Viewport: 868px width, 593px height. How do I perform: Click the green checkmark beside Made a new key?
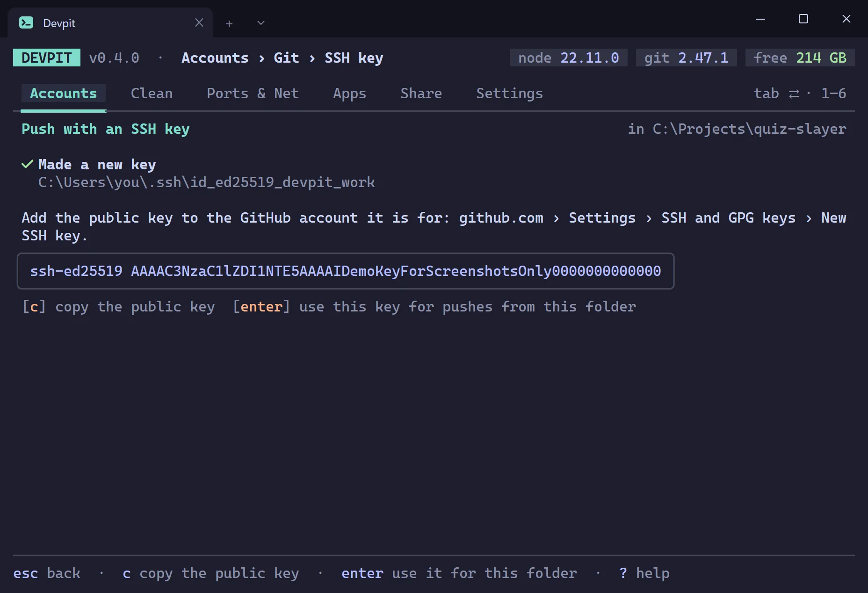(x=28, y=164)
